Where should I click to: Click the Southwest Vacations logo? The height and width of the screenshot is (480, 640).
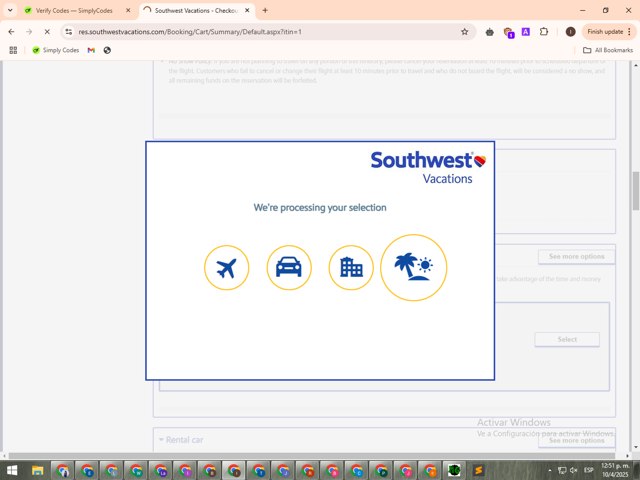[x=428, y=168]
